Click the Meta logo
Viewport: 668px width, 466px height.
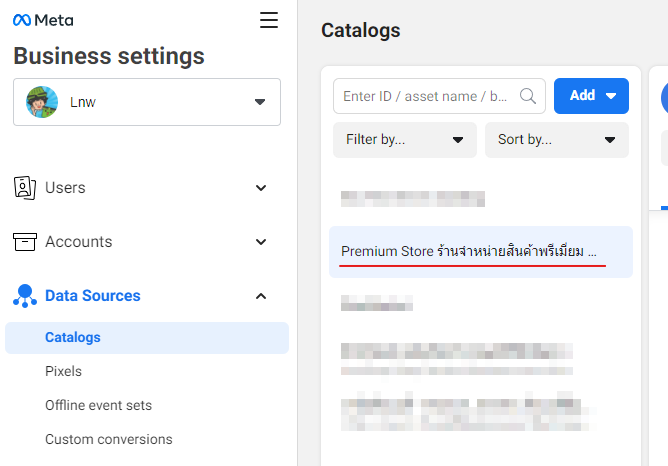click(x=43, y=20)
